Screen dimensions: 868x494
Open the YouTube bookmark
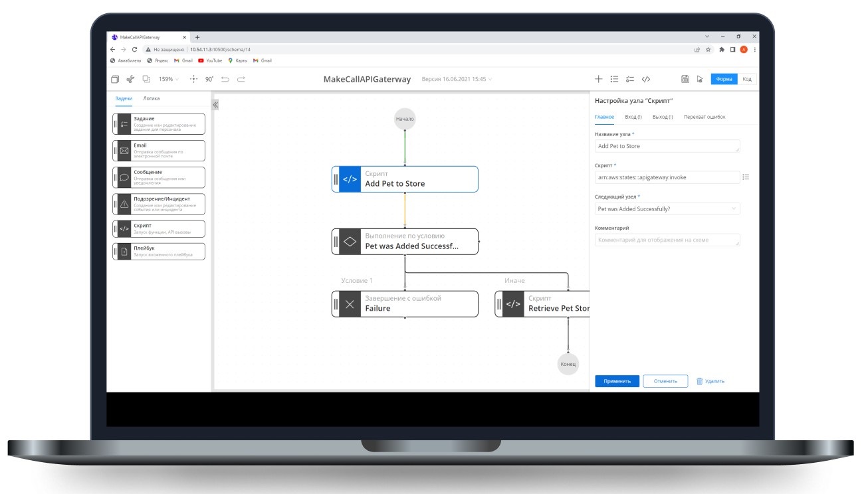pyautogui.click(x=210, y=60)
